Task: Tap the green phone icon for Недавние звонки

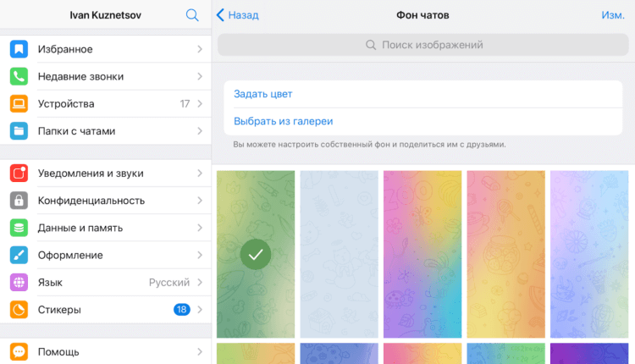Action: click(19, 76)
